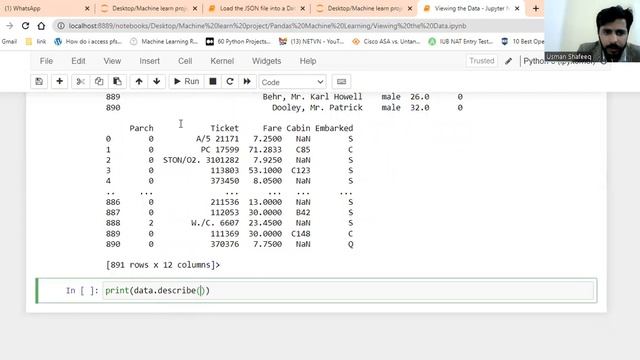This screenshot has height=360, width=640.
Task: Cut selected cells with the scissors icon
Action: click(x=80, y=82)
